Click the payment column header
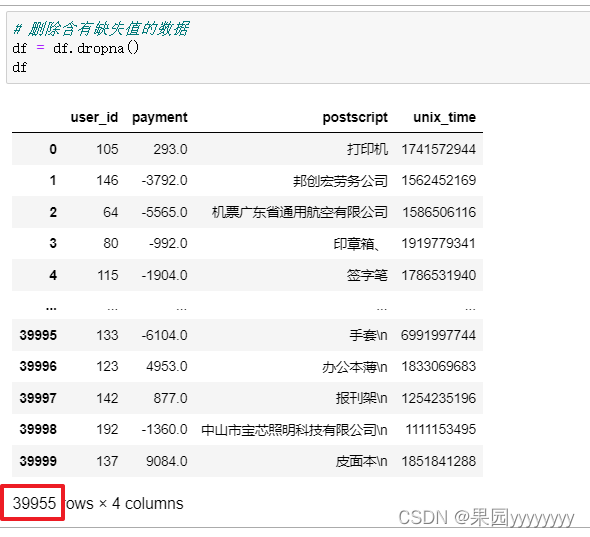 click(x=160, y=118)
